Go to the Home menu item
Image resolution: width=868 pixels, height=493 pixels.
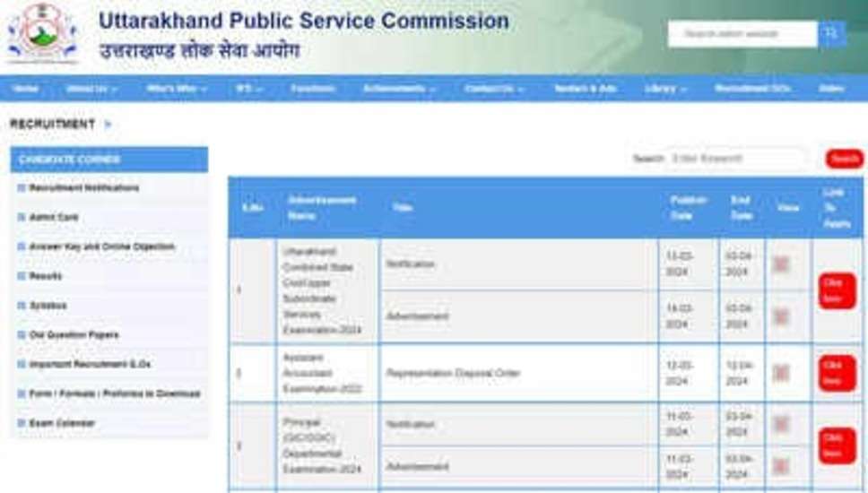tap(26, 89)
